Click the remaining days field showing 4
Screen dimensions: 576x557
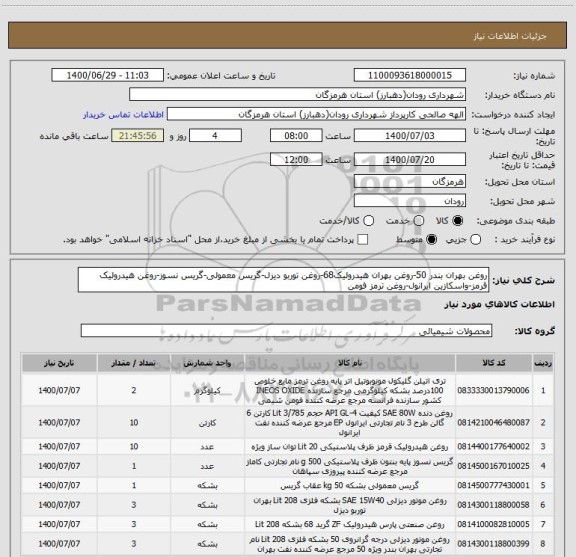click(215, 136)
